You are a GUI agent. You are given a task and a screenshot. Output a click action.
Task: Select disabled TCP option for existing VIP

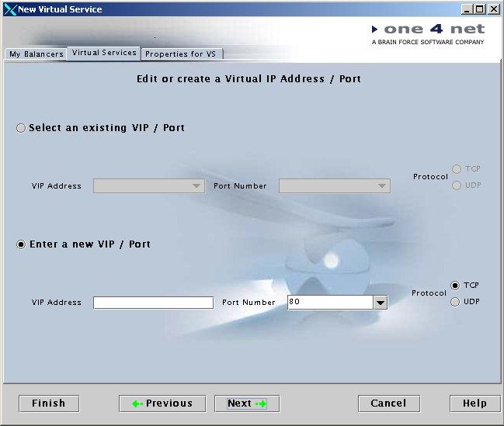tap(457, 169)
